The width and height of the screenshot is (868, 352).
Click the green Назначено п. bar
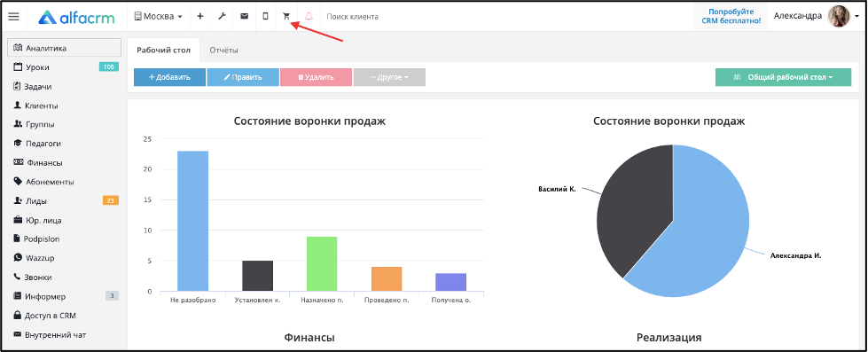(x=322, y=264)
